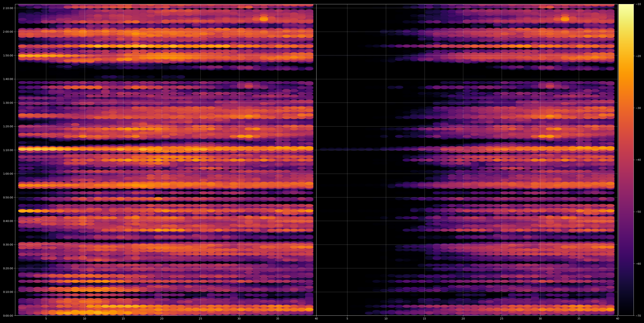Click x-axis tick 35 under the left heatmap
Screen dimensions: 644x323
tap(278, 319)
